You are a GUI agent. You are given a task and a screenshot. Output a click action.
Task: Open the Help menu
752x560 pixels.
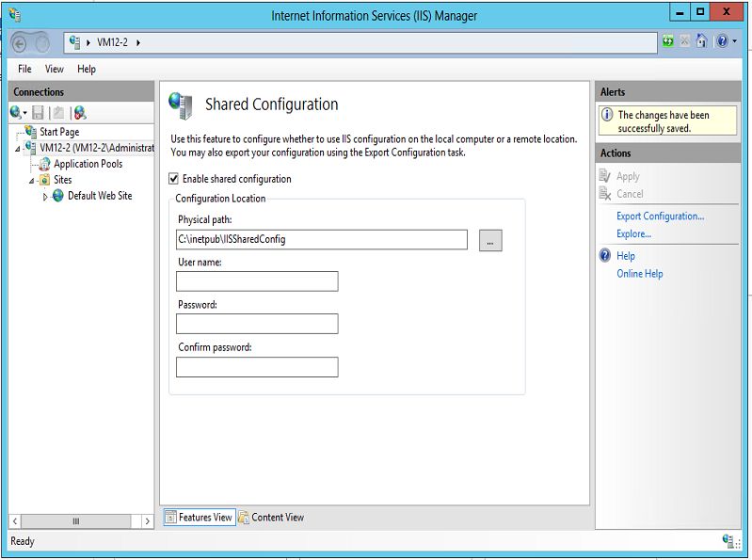click(x=87, y=69)
